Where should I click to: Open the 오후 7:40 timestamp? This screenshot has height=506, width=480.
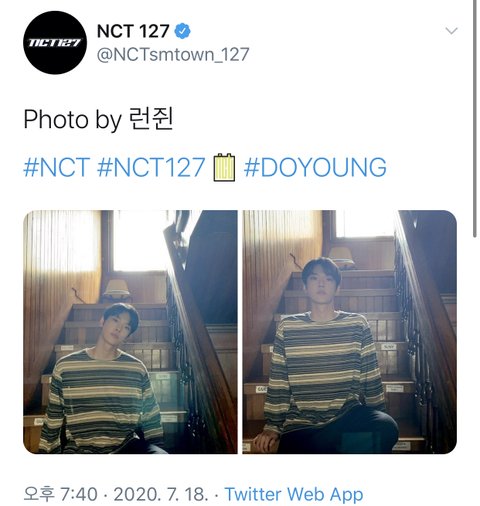click(x=60, y=494)
